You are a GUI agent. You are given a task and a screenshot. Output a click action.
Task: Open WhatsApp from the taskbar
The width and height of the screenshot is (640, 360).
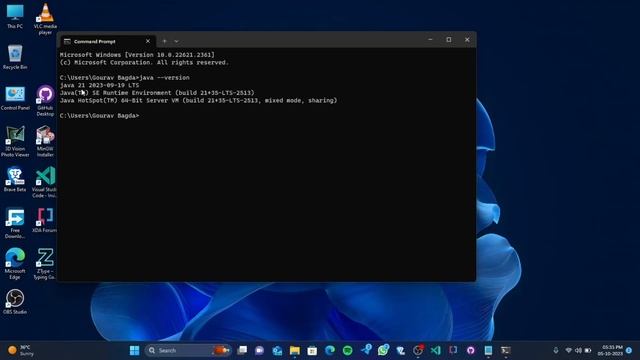pyautogui.click(x=383, y=350)
